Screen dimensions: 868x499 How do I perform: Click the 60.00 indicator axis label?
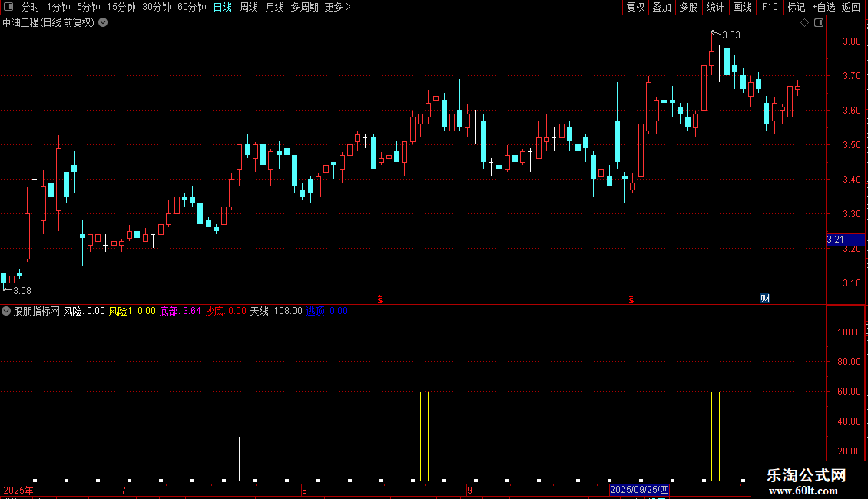point(849,391)
